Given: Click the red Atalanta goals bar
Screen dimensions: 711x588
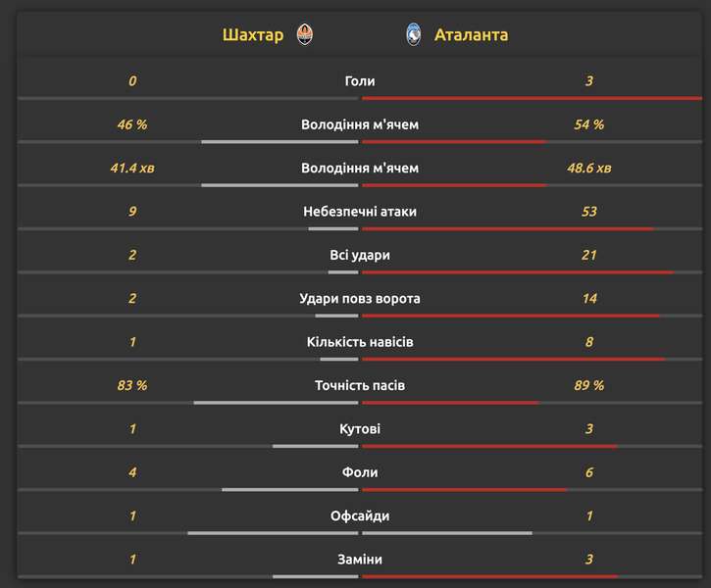Looking at the screenshot, I should click(532, 98).
